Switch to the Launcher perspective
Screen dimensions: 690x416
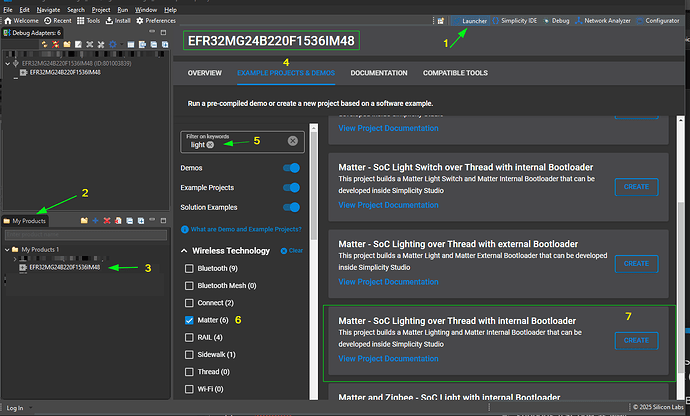tap(470, 21)
